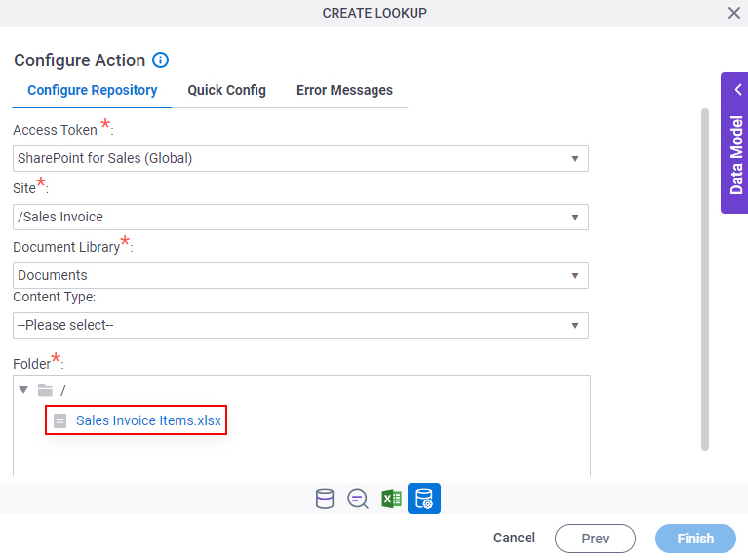The width and height of the screenshot is (748, 560).
Task: Click the Cancel button
Action: (x=514, y=538)
